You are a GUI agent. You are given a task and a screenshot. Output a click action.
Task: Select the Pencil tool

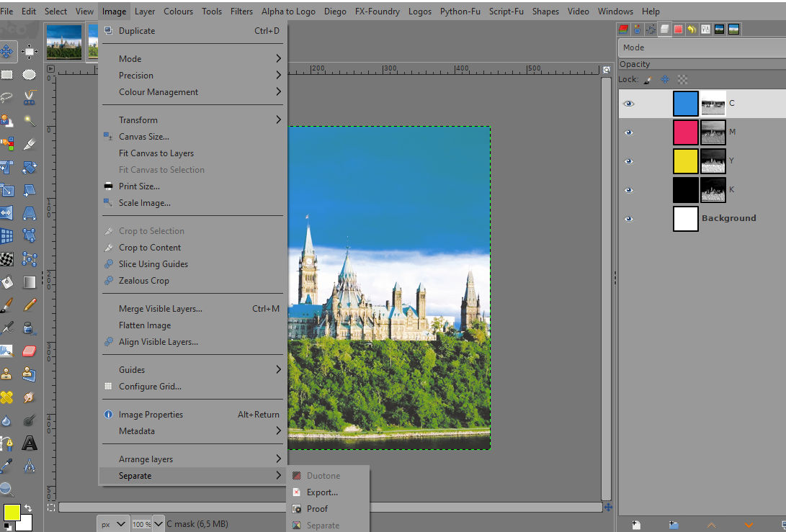click(30, 305)
